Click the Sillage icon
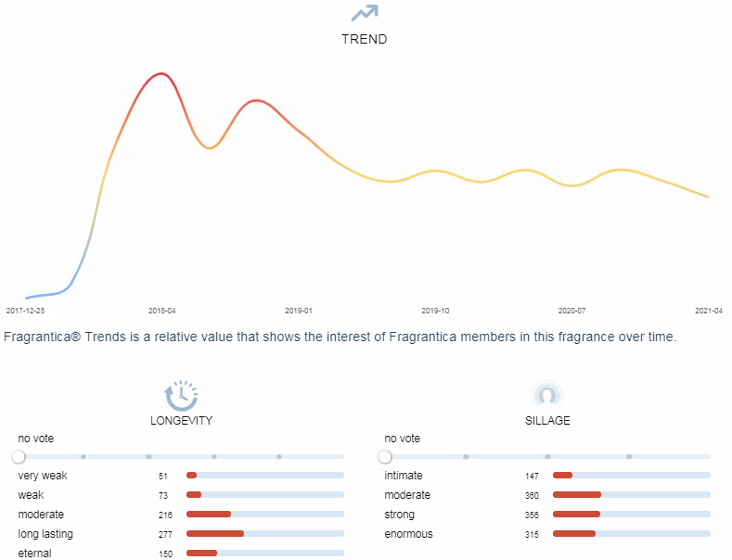The height and width of the screenshot is (560, 732). [x=547, y=395]
